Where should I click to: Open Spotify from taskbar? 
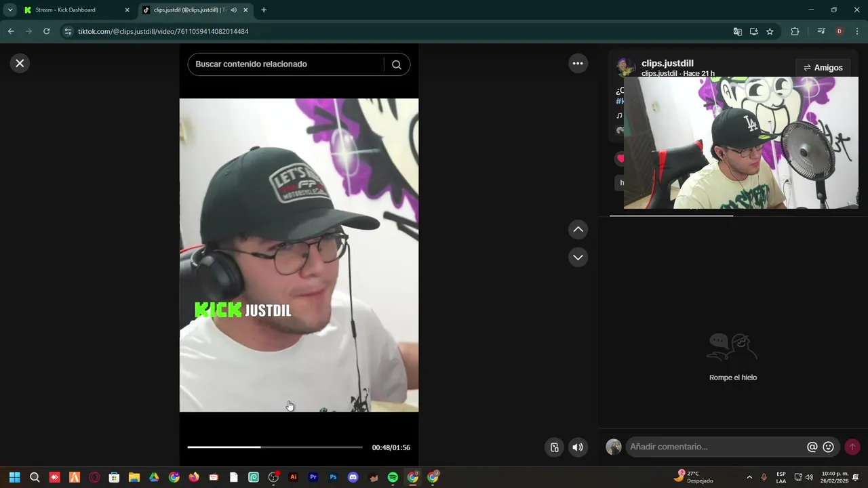coord(393,477)
